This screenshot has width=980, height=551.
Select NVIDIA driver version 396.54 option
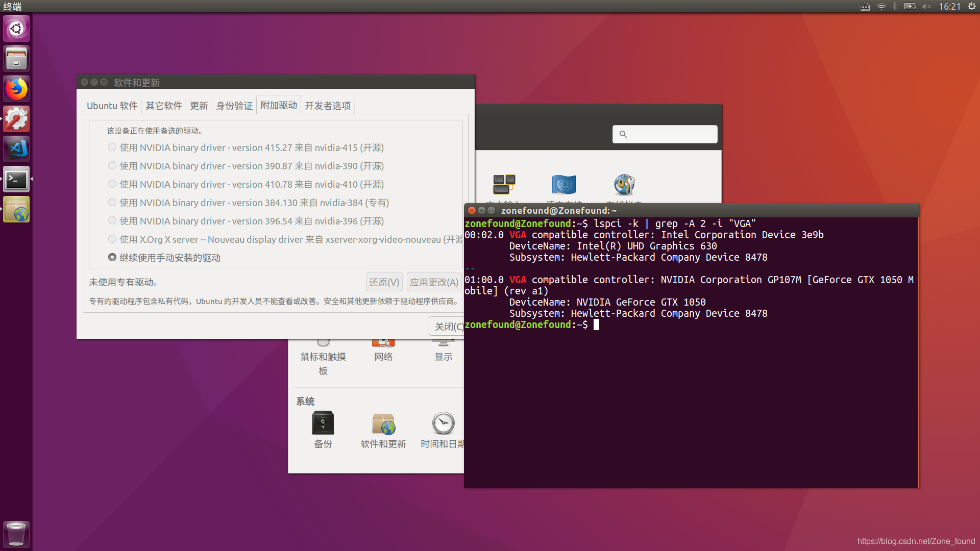(246, 221)
